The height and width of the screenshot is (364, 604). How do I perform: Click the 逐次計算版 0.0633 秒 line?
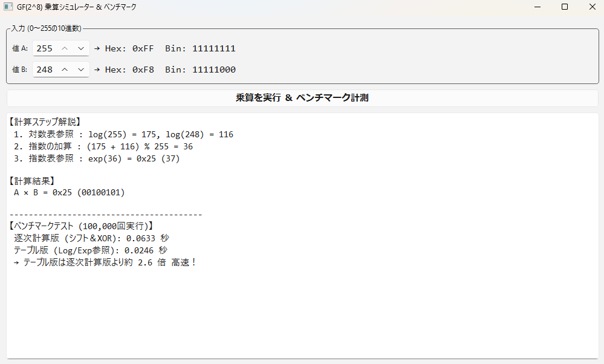click(x=92, y=238)
